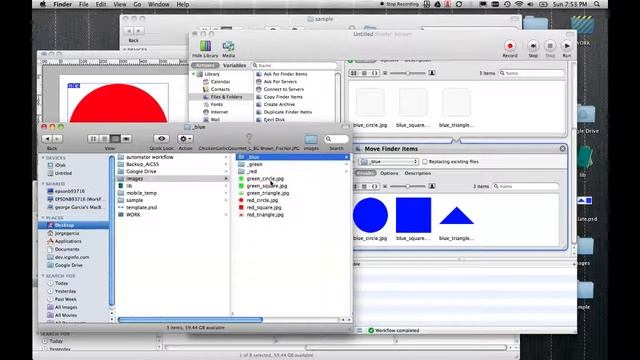Select Options tab in Move Finder Items
The height and width of the screenshot is (360, 640).
389,173
